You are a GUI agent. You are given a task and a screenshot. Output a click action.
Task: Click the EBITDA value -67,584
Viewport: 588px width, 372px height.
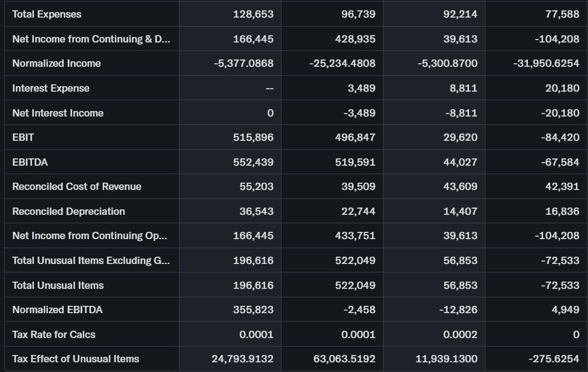point(560,162)
